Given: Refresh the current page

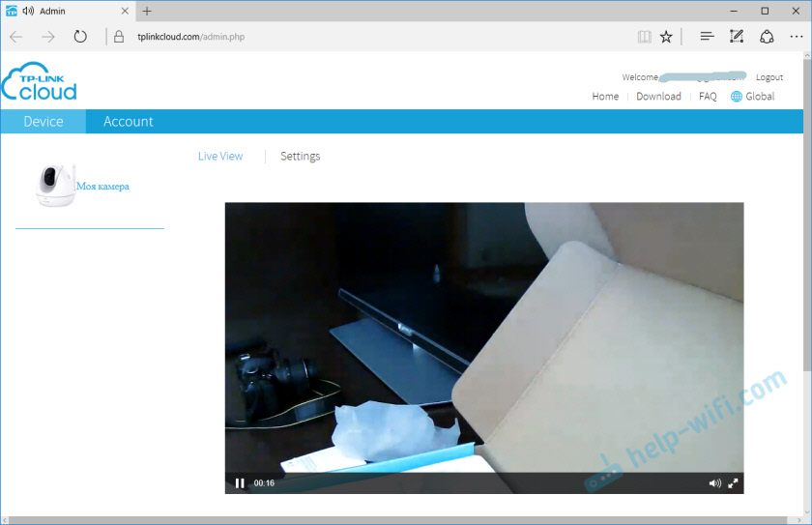Looking at the screenshot, I should pos(80,37).
